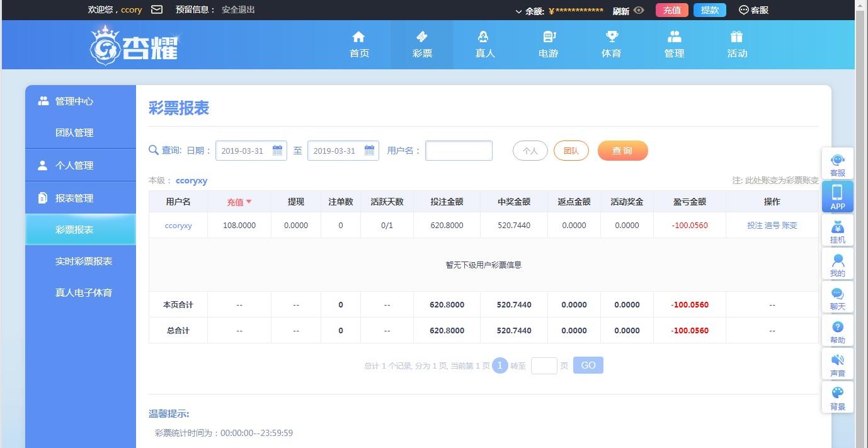
Task: Open the 真人 live casino tab
Action: 484,45
